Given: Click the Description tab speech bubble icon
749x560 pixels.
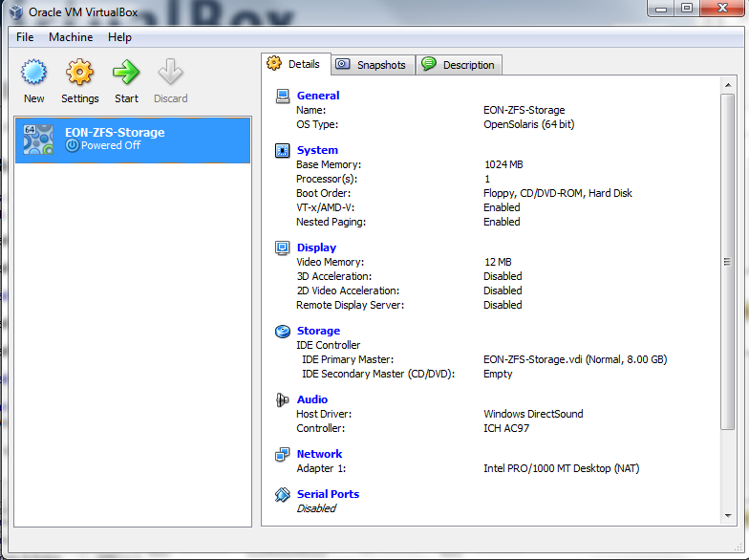Looking at the screenshot, I should pyautogui.click(x=429, y=63).
